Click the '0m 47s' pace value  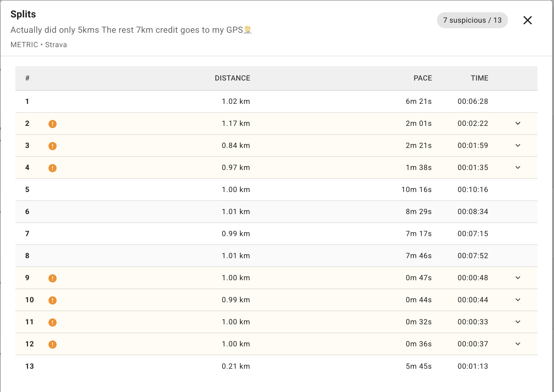[419, 278]
